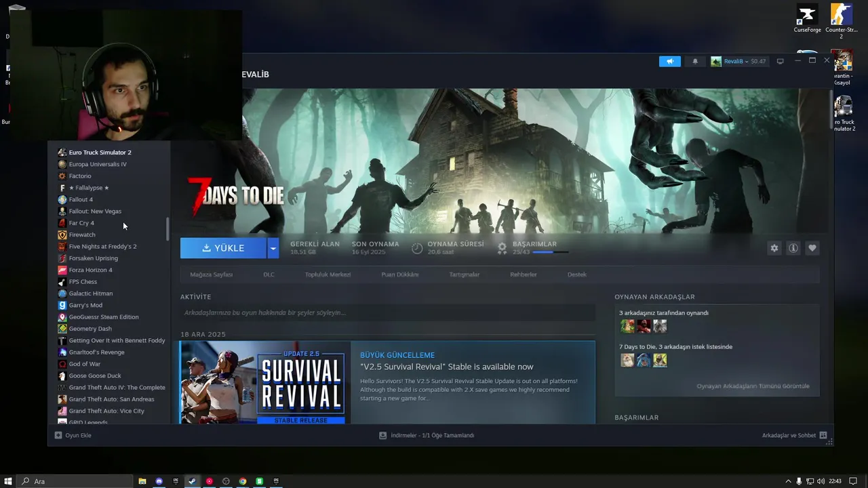Open İndirmeler downloads status link

pyautogui.click(x=427, y=435)
